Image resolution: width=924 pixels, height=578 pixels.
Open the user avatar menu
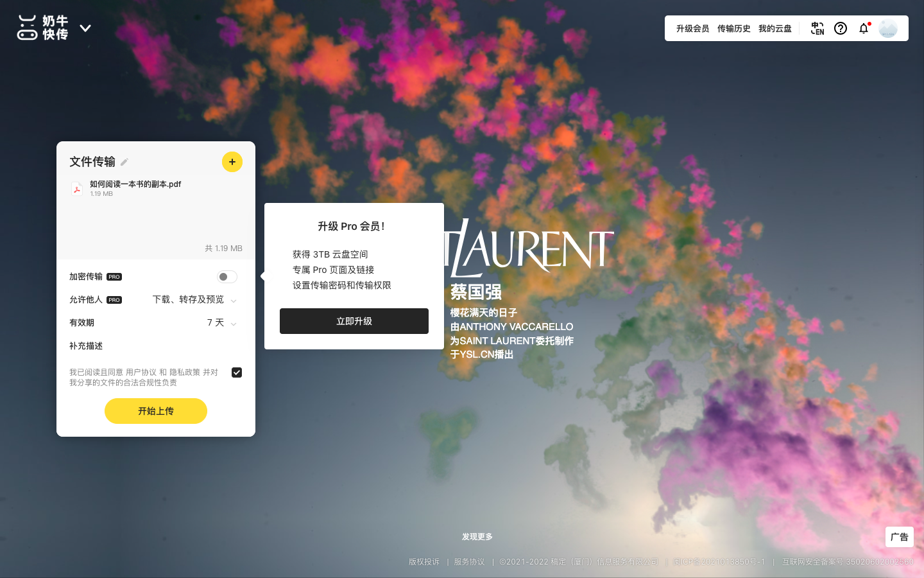[x=888, y=28]
